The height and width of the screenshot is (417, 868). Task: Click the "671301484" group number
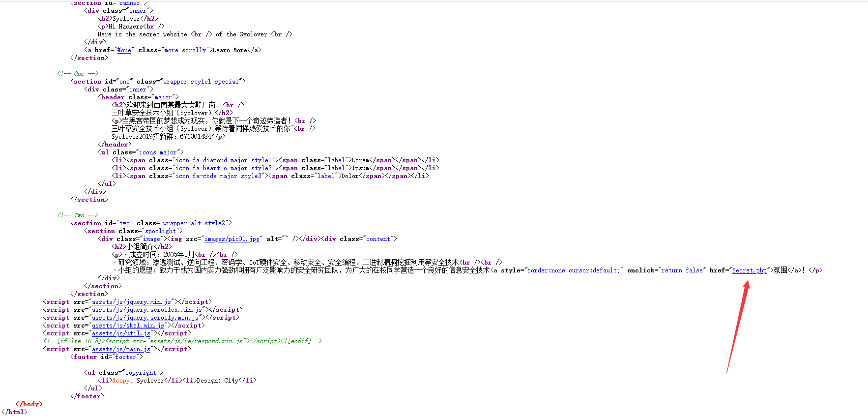click(196, 137)
